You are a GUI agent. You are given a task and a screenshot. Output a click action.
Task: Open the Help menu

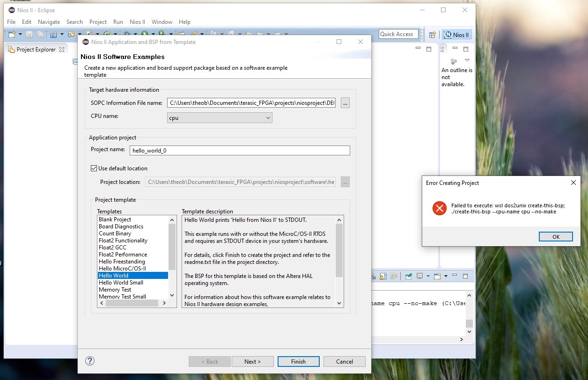pyautogui.click(x=184, y=22)
